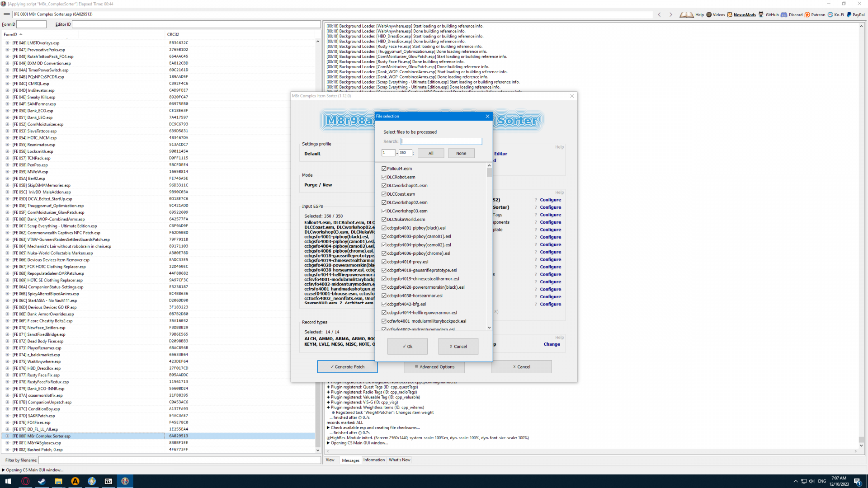This screenshot has height=488, width=868.
Task: Open the Help book icon
Action: tap(686, 14)
